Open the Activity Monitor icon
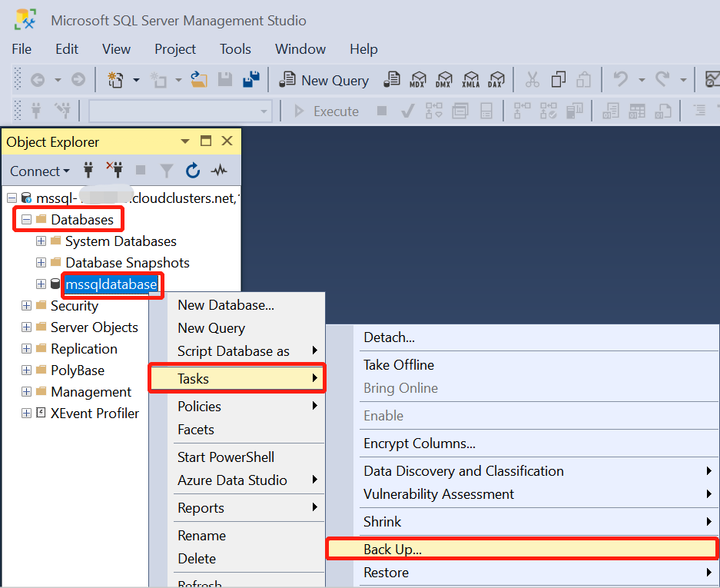The height and width of the screenshot is (588, 720). point(219,171)
